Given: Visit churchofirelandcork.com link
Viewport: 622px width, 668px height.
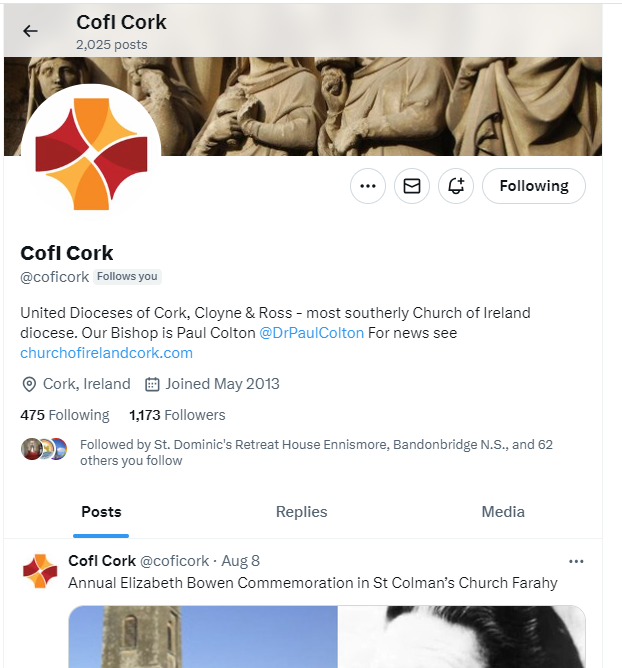Looking at the screenshot, I should coord(107,353).
